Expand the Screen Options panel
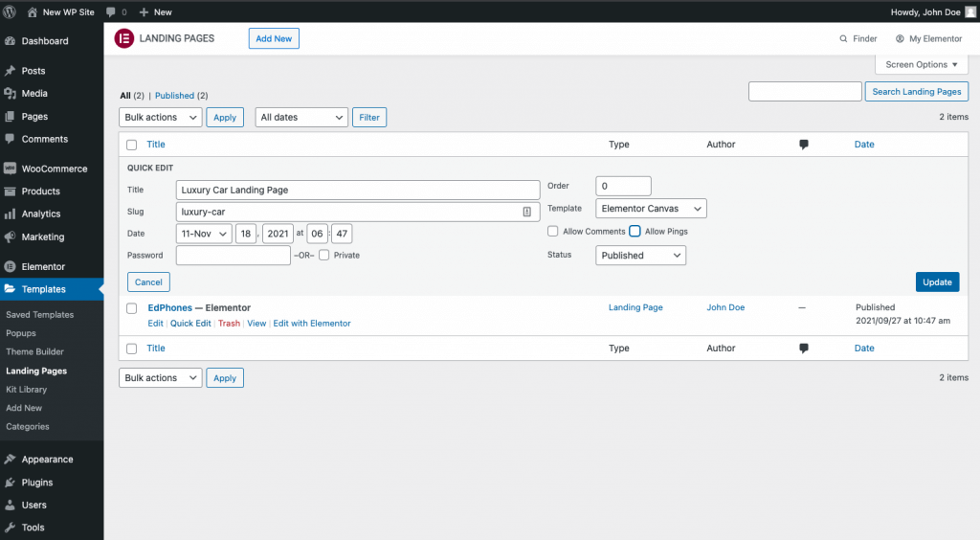The image size is (980, 540). 922,65
